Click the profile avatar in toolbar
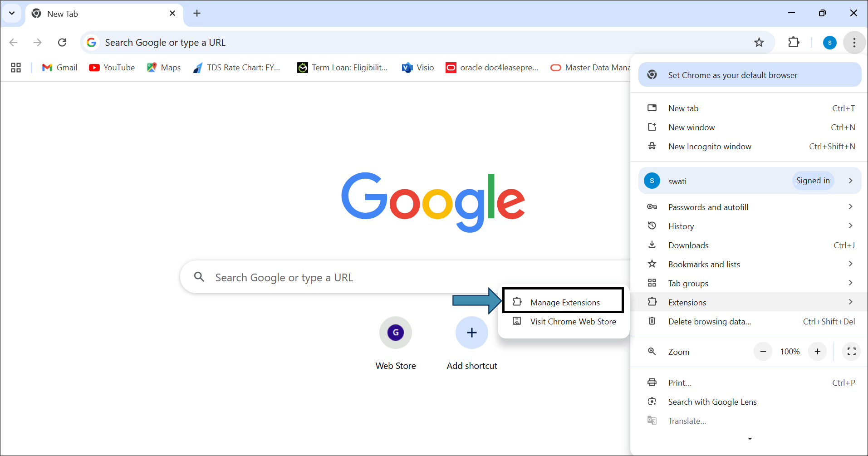The width and height of the screenshot is (868, 456). click(x=829, y=43)
